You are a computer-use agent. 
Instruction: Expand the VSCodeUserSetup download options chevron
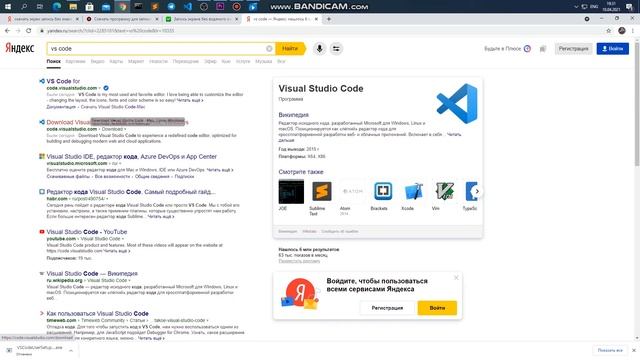(x=71, y=350)
